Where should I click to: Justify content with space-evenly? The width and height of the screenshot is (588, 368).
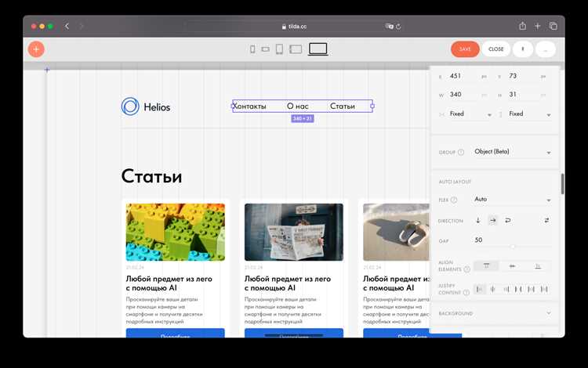[x=544, y=289]
